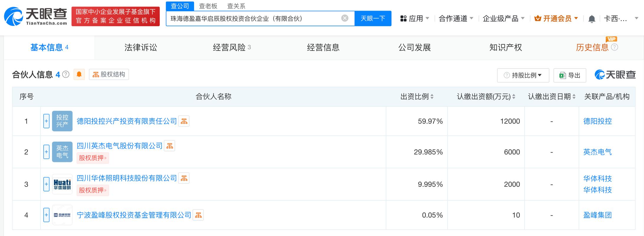Export table using 导出 button
The image size is (644, 236).
click(x=570, y=75)
